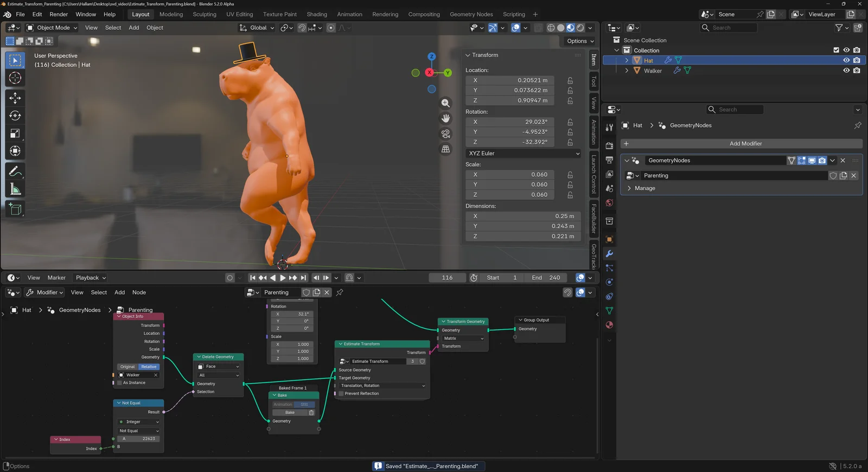Open the Modifiers properties tab wrench icon
Image resolution: width=868 pixels, height=472 pixels.
(609, 254)
